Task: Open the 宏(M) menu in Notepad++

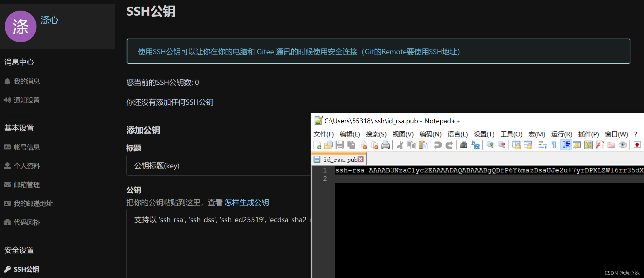Action: pos(537,134)
